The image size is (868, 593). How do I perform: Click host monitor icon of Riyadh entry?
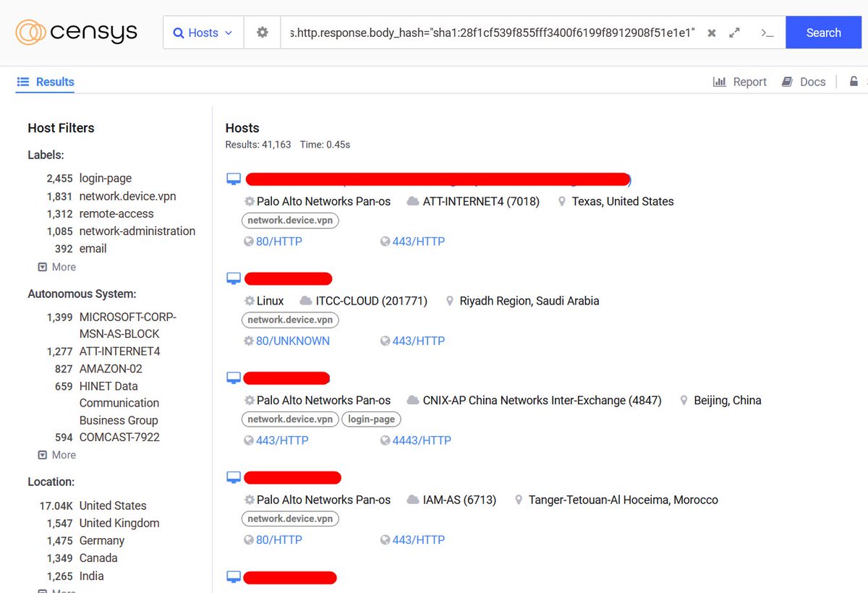coord(233,278)
